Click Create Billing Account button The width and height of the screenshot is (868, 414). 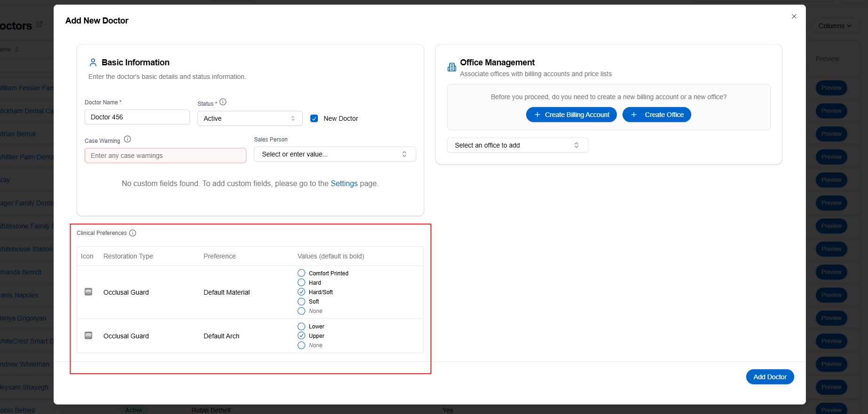pyautogui.click(x=571, y=115)
